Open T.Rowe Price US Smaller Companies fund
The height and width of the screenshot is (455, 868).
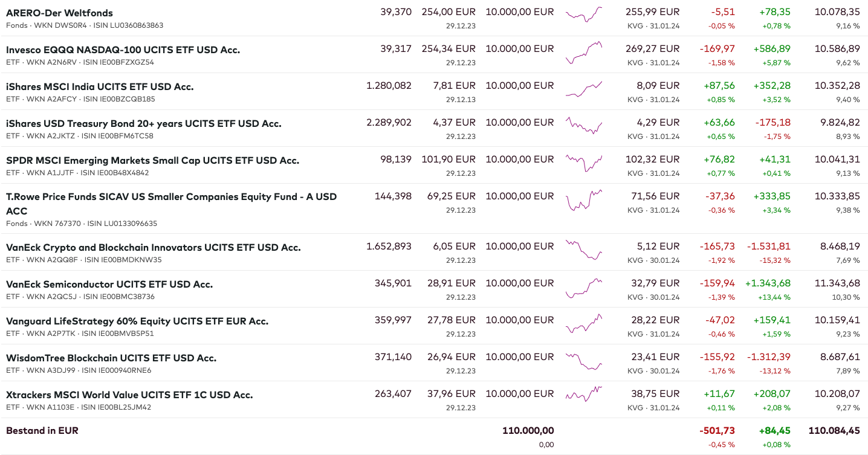click(171, 197)
